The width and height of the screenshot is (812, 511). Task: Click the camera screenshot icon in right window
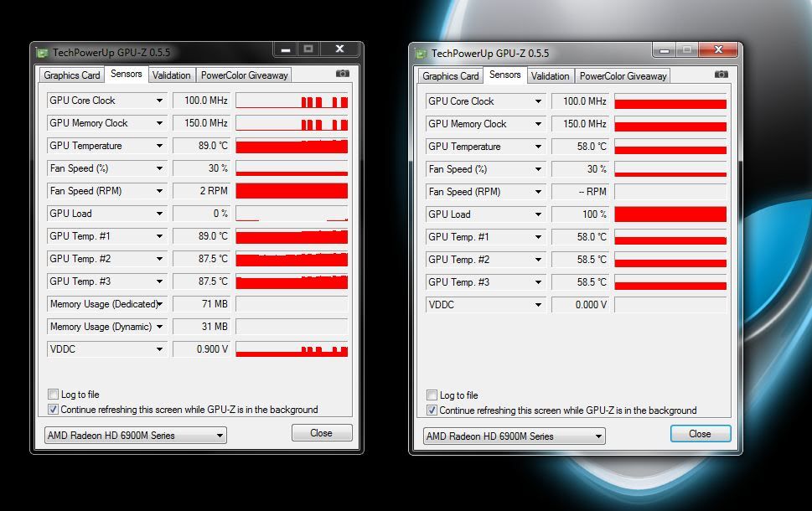(x=721, y=75)
